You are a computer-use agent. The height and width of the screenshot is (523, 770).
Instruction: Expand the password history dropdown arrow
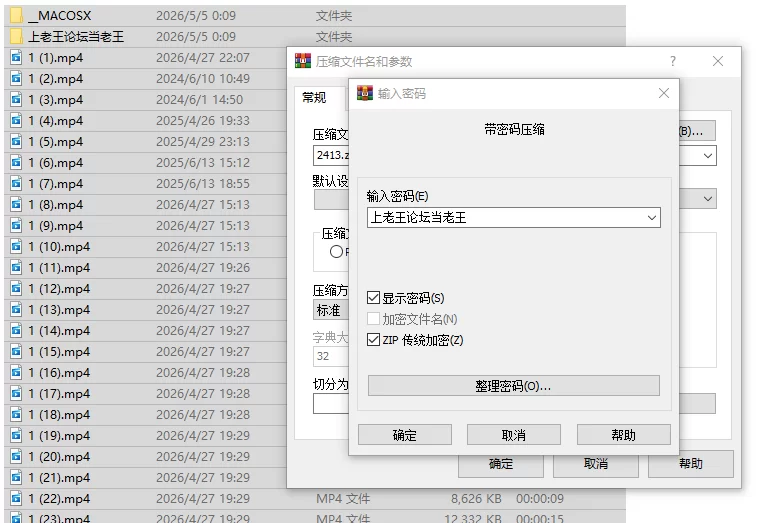(652, 218)
